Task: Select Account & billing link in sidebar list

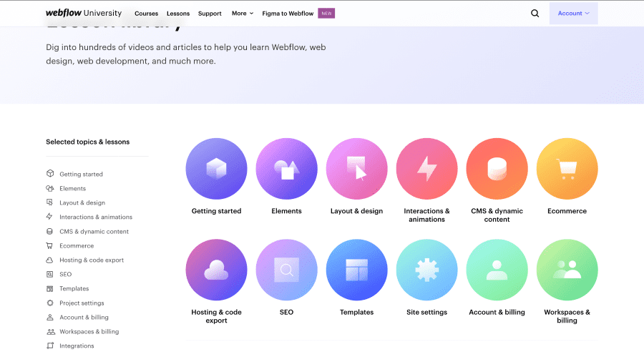Action: tap(84, 317)
